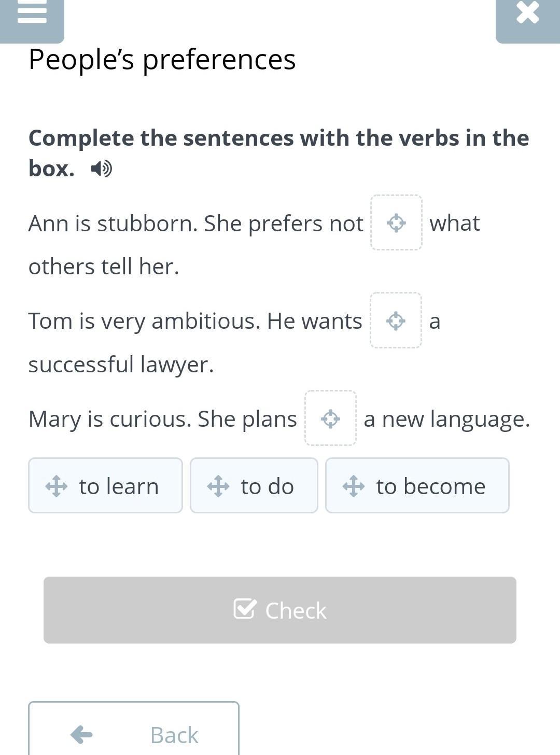Click the move handle on 'to become'
This screenshot has height=755, width=560.
click(354, 486)
